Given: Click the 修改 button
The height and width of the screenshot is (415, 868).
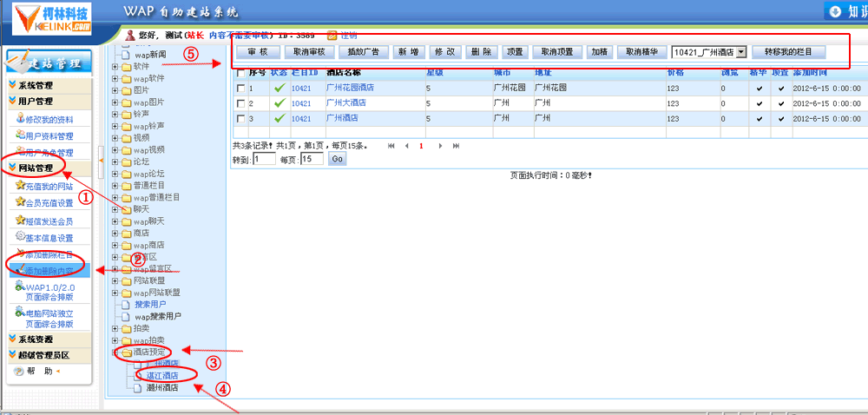Looking at the screenshot, I should pos(445,52).
